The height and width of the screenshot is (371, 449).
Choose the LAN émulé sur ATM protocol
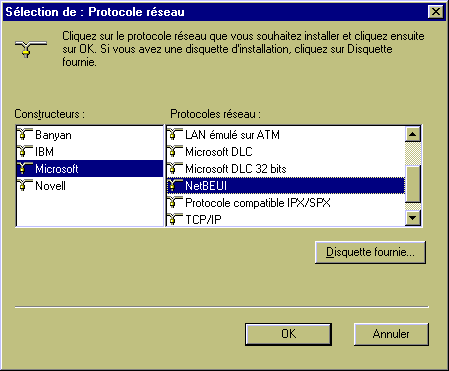286,135
